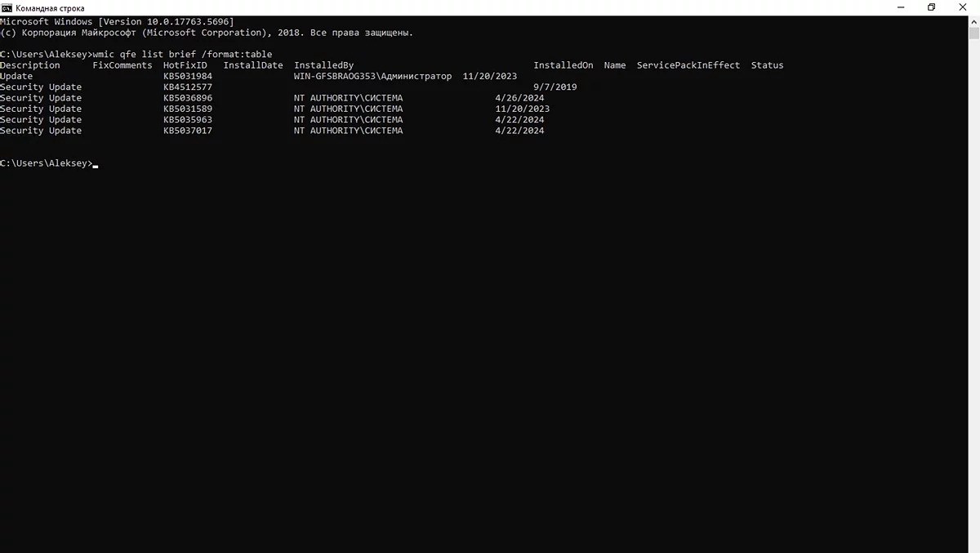Screen dimensions: 980x553
Task: Click NT AUTHORITY\СИСТЕМА in KB5037017 row
Action: point(349,131)
